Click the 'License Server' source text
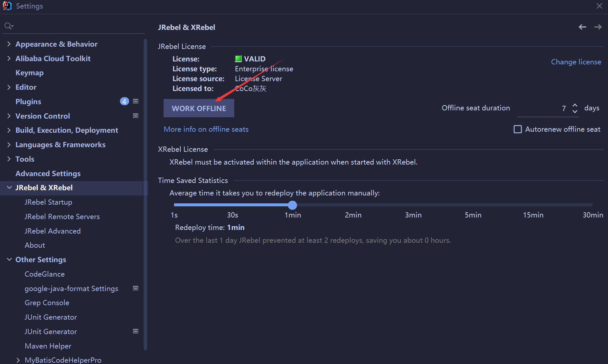This screenshot has height=364, width=608. pos(259,79)
